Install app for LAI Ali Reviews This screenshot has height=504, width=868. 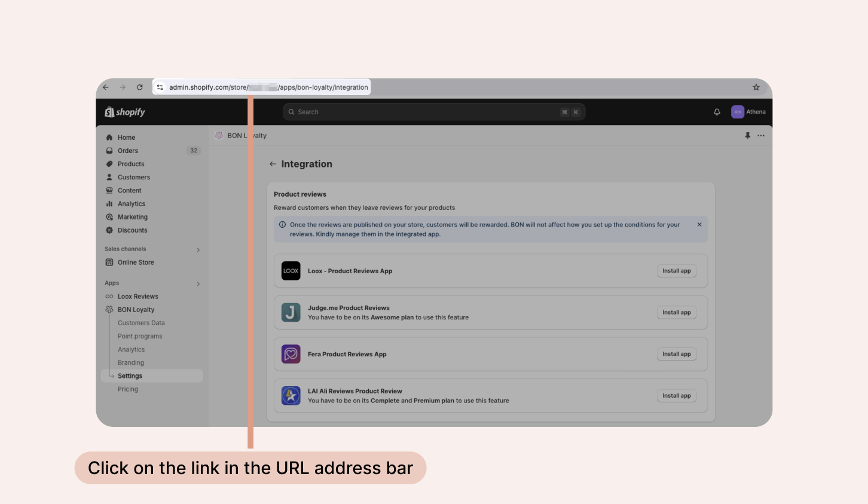(677, 396)
